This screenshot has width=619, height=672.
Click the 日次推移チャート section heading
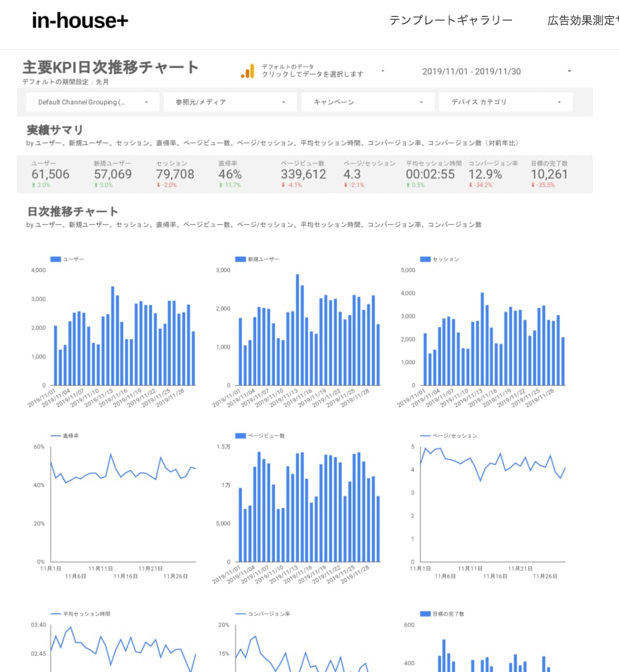pyautogui.click(x=72, y=212)
